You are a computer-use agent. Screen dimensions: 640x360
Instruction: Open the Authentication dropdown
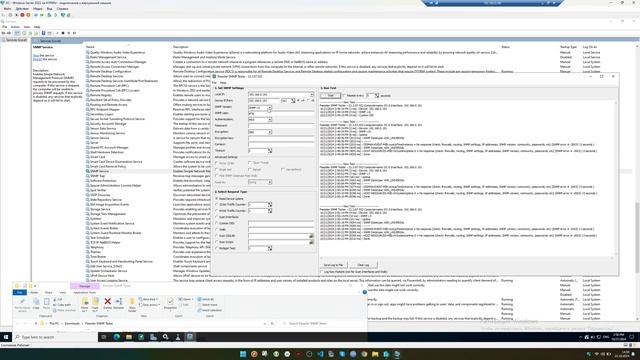[x=270, y=120]
